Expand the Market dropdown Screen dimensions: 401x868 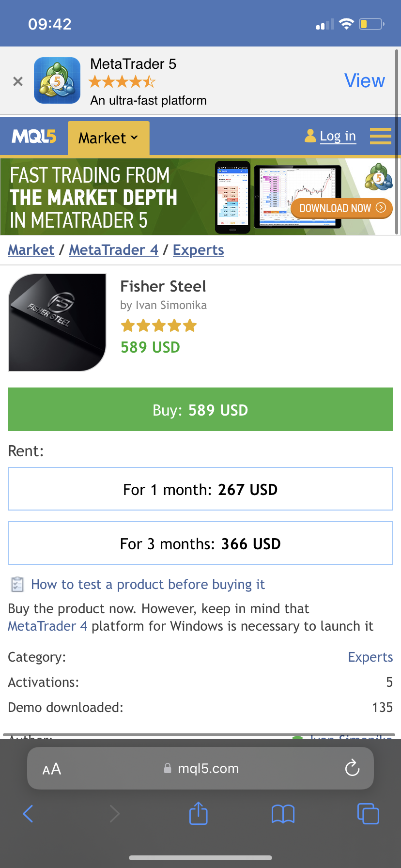pos(108,138)
